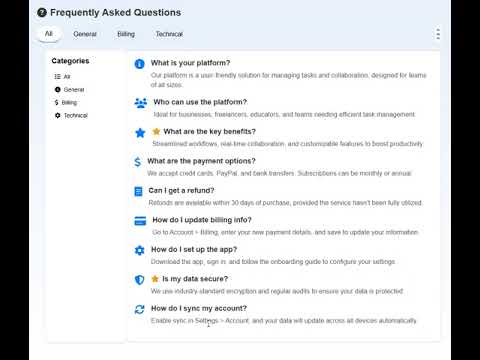
Task: Click the dollar sign icon beside payment options
Action: pos(137,162)
